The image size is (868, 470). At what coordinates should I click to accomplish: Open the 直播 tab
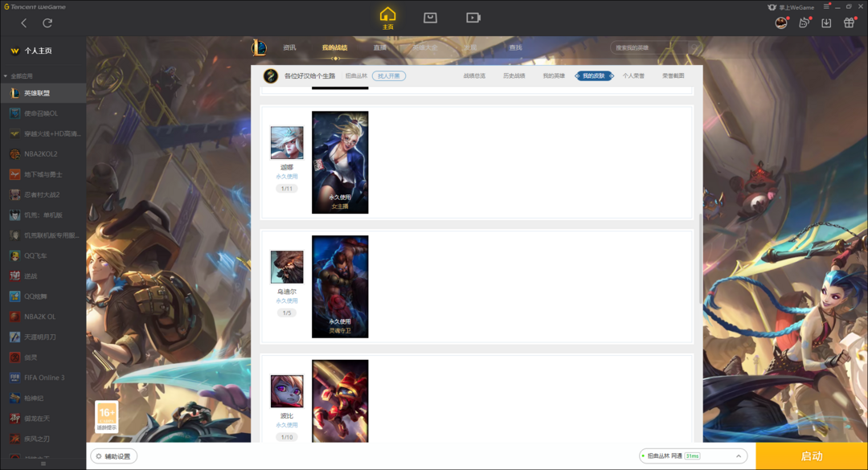coord(379,47)
